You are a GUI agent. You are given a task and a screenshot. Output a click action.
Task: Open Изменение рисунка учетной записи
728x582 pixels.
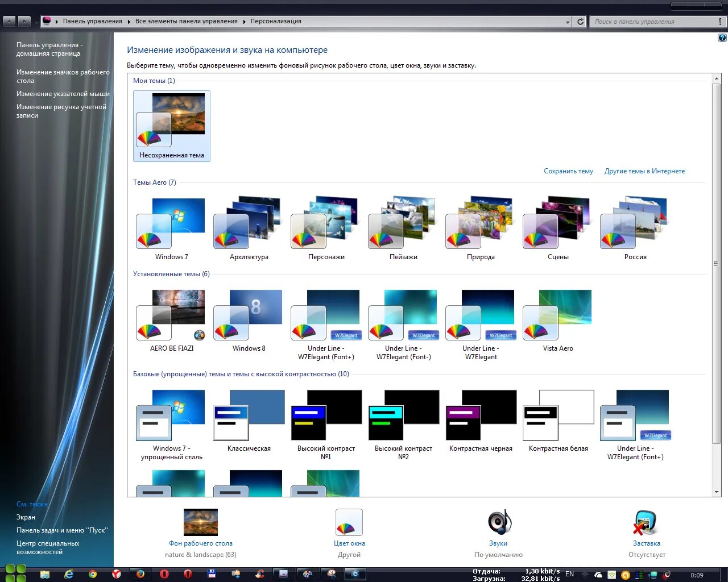coord(61,111)
